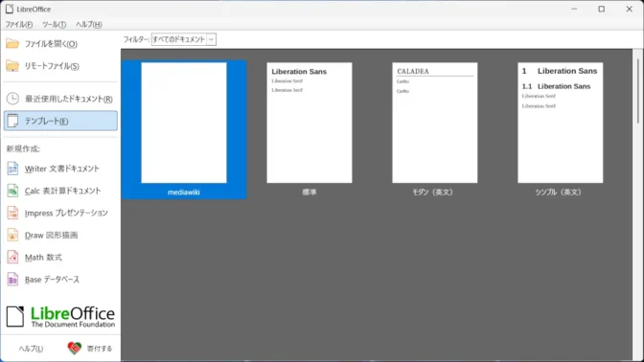Select the mediawiki template thumbnail

click(x=184, y=123)
